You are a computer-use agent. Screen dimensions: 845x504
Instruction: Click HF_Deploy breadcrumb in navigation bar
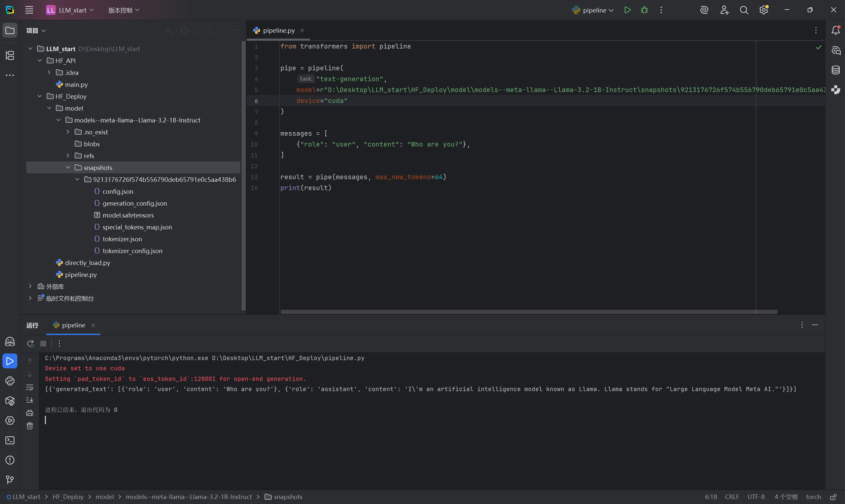68,497
